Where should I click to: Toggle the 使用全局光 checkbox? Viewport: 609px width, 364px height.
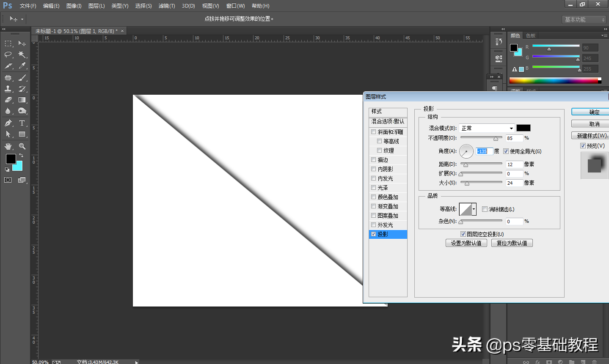pyautogui.click(x=506, y=151)
